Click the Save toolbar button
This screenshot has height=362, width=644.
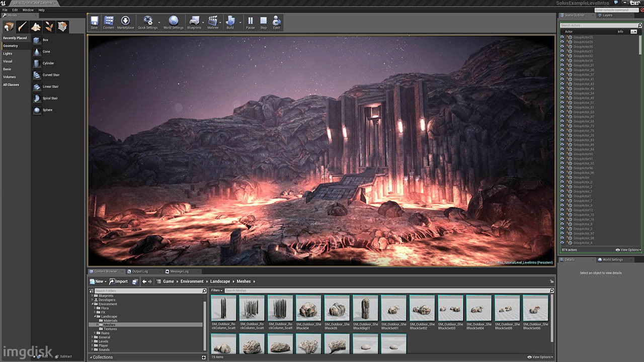(94, 23)
